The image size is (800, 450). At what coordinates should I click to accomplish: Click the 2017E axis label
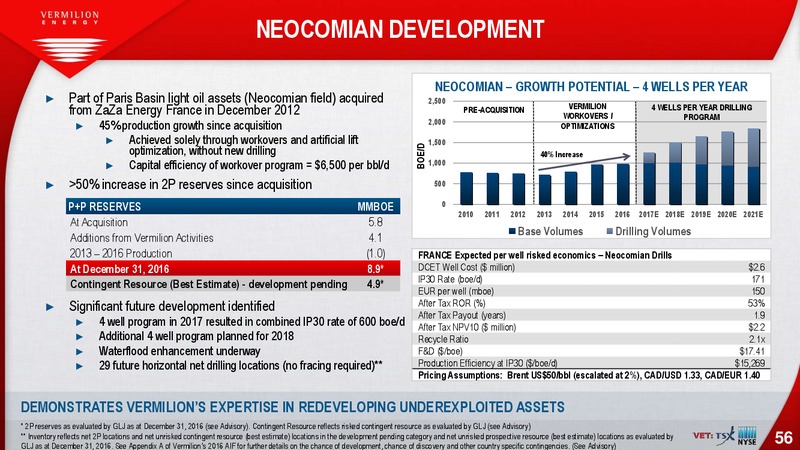[648, 215]
